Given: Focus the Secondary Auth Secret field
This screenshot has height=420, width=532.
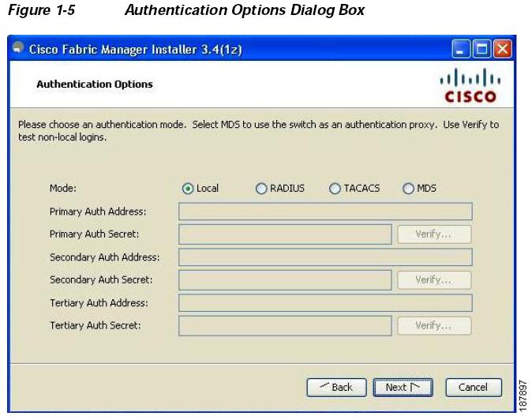Looking at the screenshot, I should (285, 280).
